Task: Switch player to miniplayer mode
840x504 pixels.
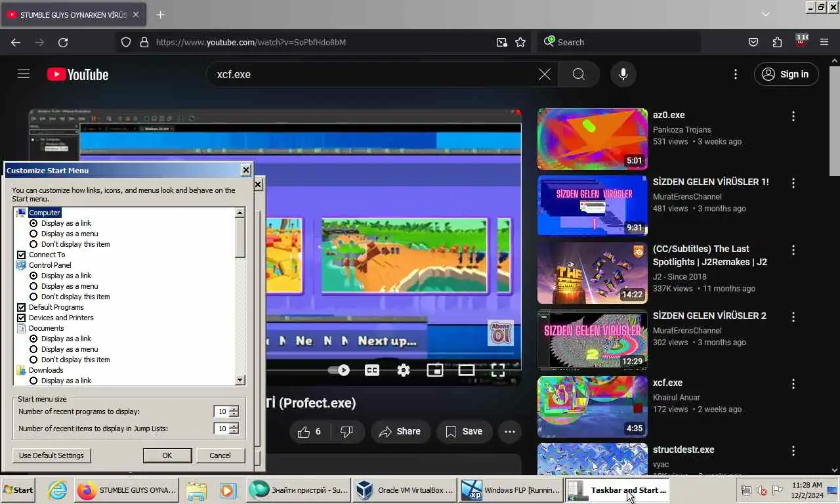Action: pyautogui.click(x=435, y=370)
